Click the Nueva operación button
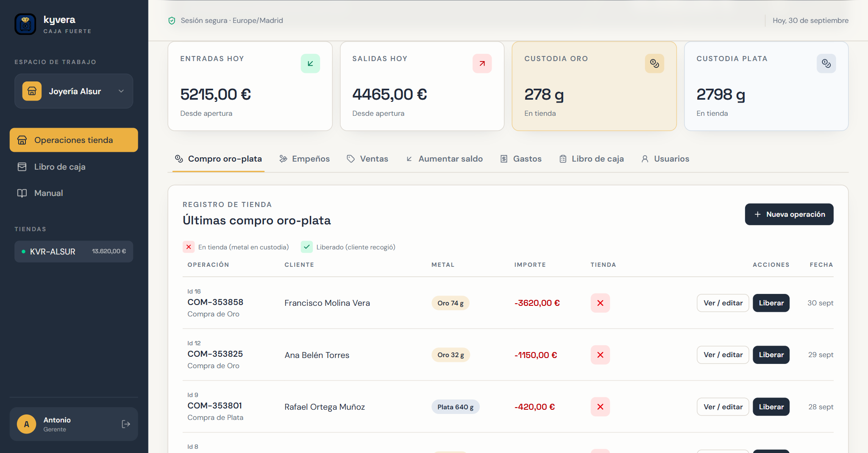Screen dimensions: 868x453 (789, 214)
